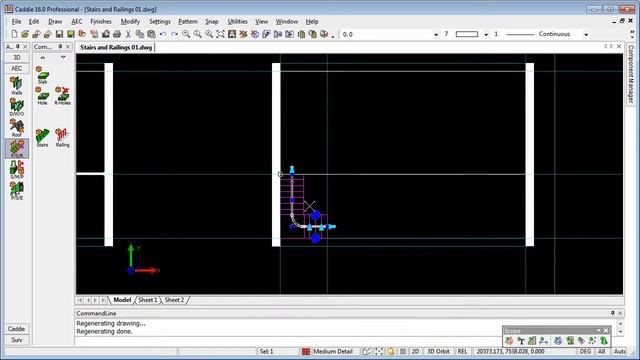The width and height of the screenshot is (640, 360).
Task: Open the Snap menu
Action: tap(211, 22)
